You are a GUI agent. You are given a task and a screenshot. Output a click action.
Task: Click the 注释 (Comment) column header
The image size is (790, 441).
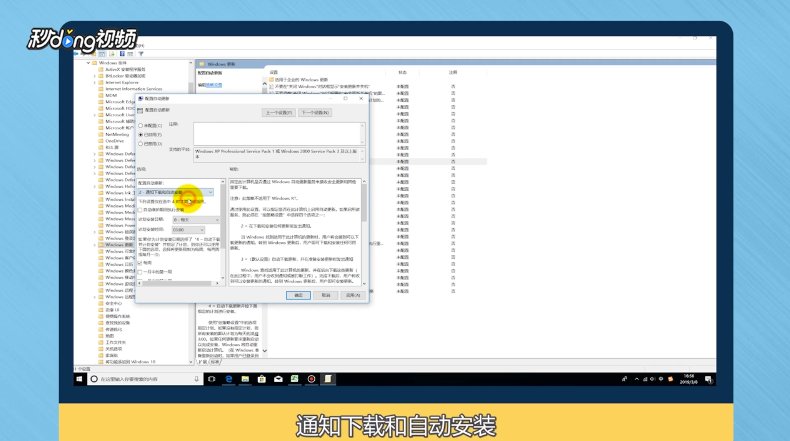pos(453,73)
